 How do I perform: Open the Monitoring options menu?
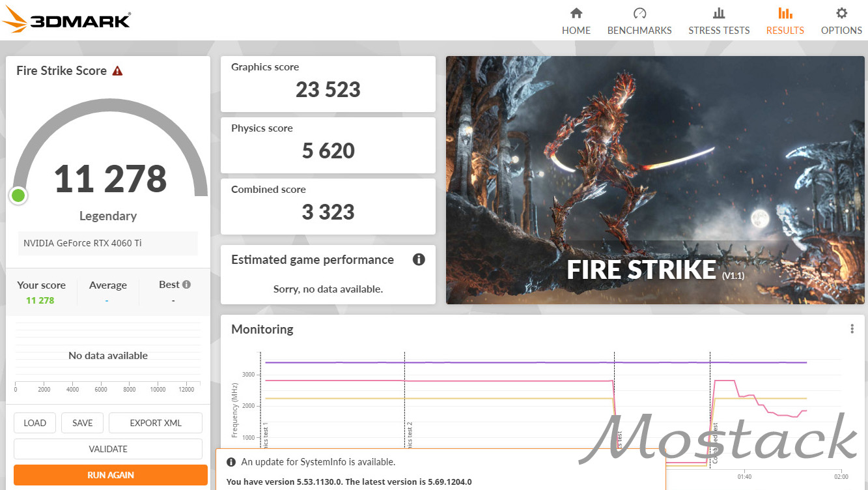click(852, 329)
